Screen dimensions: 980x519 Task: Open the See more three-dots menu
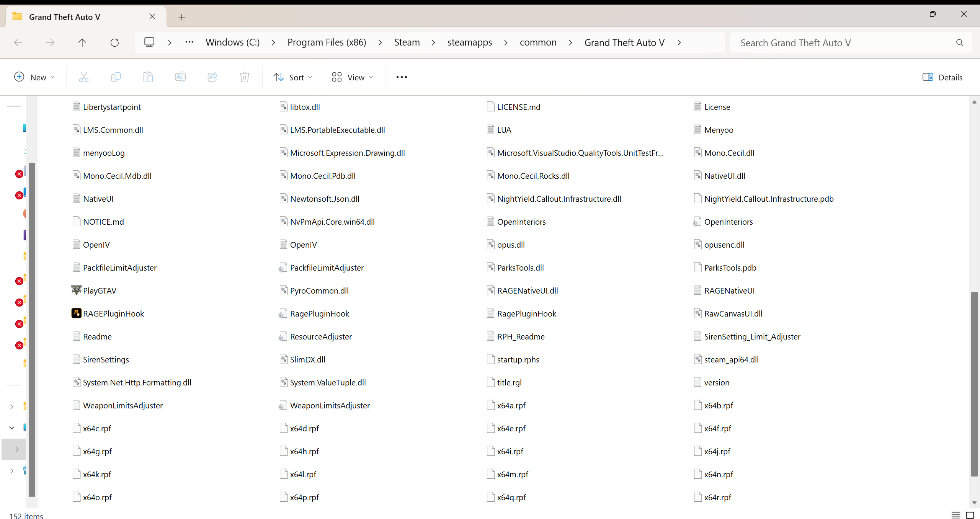tap(402, 77)
